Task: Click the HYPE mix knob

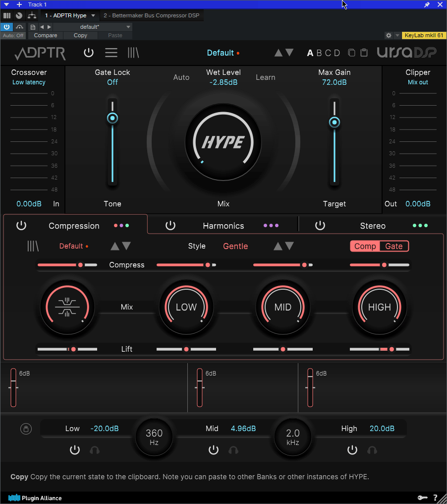Action: tap(223, 142)
